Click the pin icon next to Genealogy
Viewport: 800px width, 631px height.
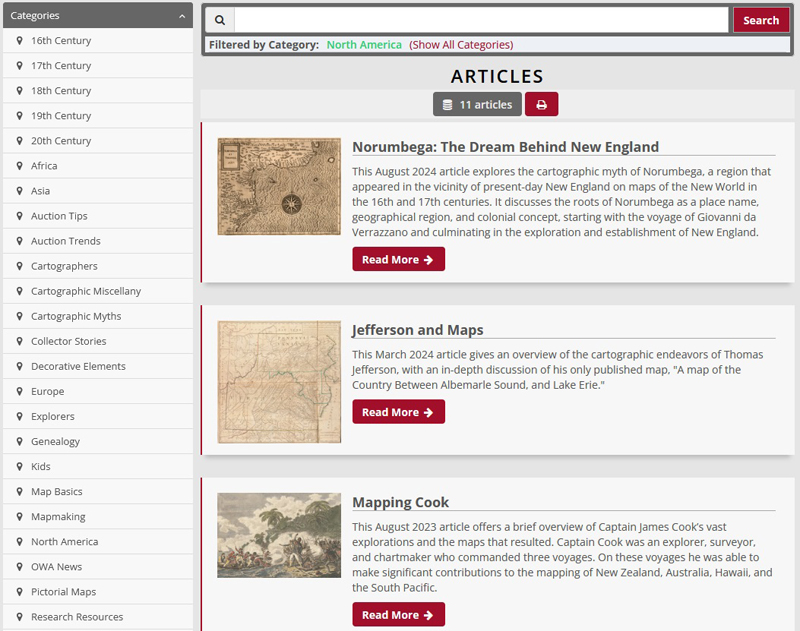point(19,441)
